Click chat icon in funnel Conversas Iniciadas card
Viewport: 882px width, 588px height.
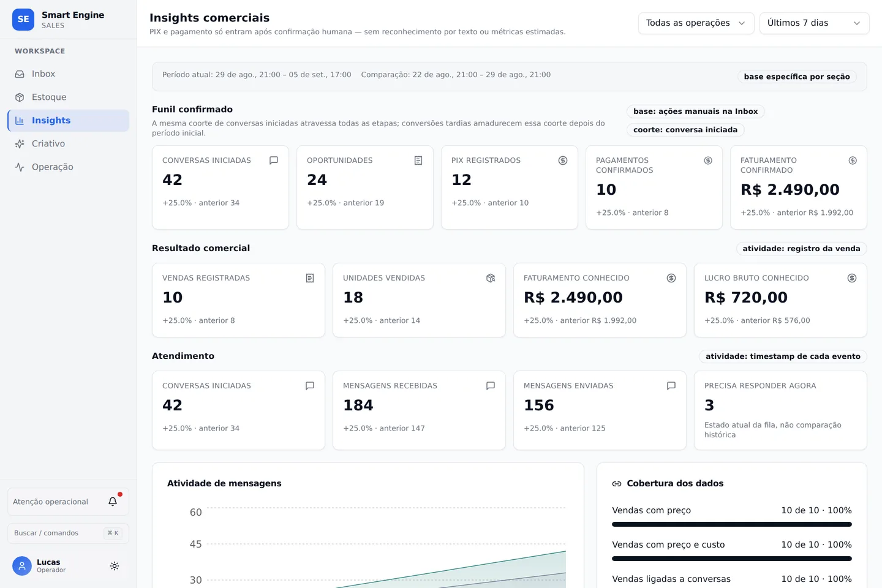[x=274, y=160]
